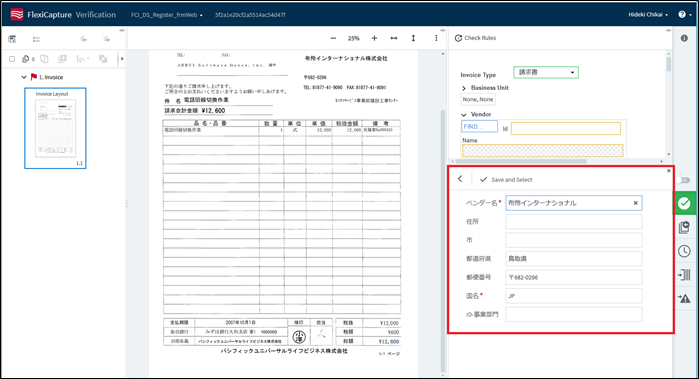Screen dimensions: 699x379
Task: Click the list view icon in left toolbar
Action: [37, 39]
